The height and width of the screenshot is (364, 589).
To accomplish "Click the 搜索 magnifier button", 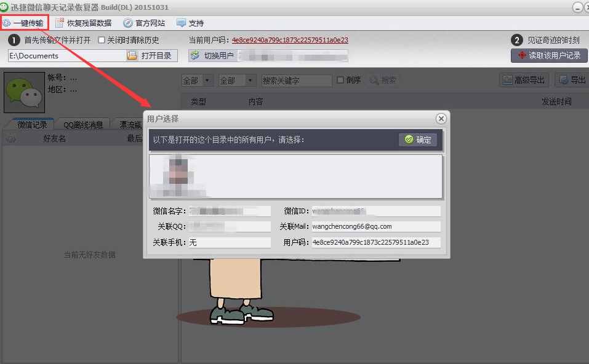I will [x=383, y=80].
